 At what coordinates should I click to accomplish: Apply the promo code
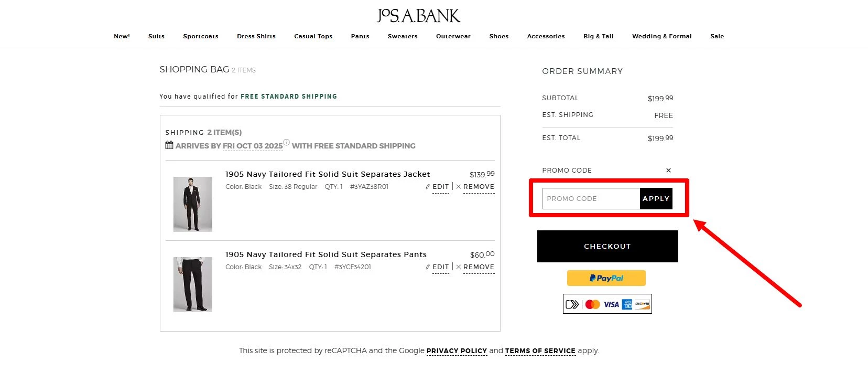(x=656, y=199)
